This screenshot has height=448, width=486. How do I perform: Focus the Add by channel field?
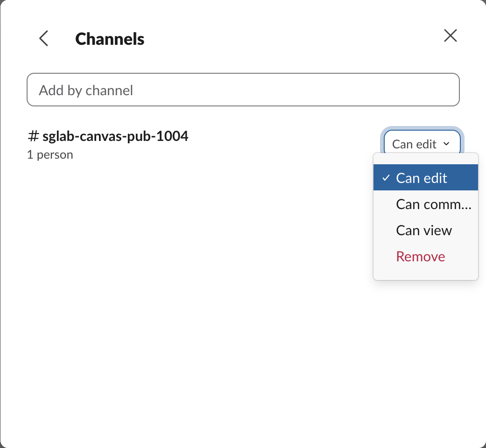click(x=243, y=90)
